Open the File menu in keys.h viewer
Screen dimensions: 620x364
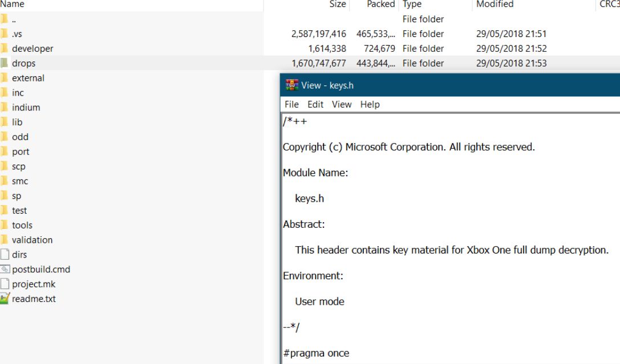(291, 104)
